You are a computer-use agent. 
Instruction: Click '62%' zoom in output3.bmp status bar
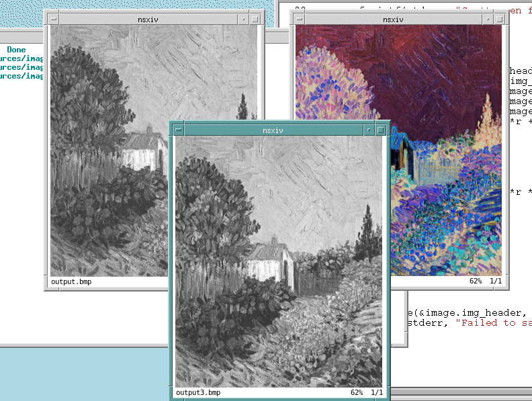coord(357,392)
